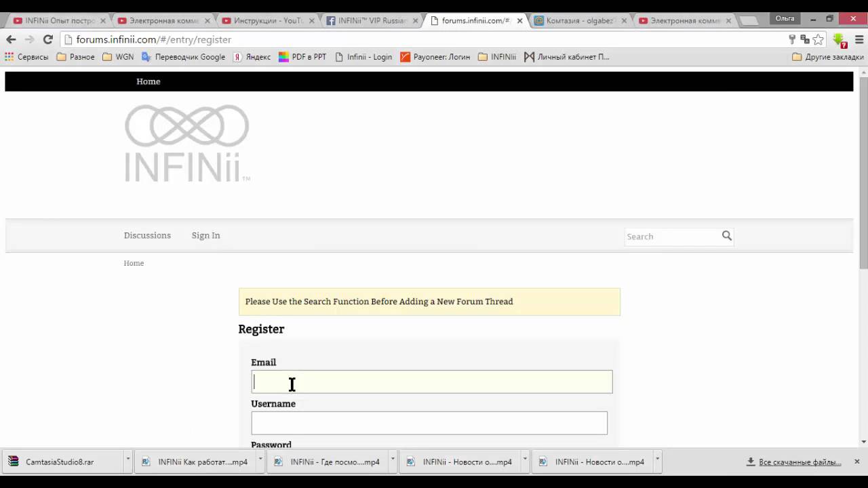
Task: Close the Инструкции - YouTube tab
Action: point(311,20)
